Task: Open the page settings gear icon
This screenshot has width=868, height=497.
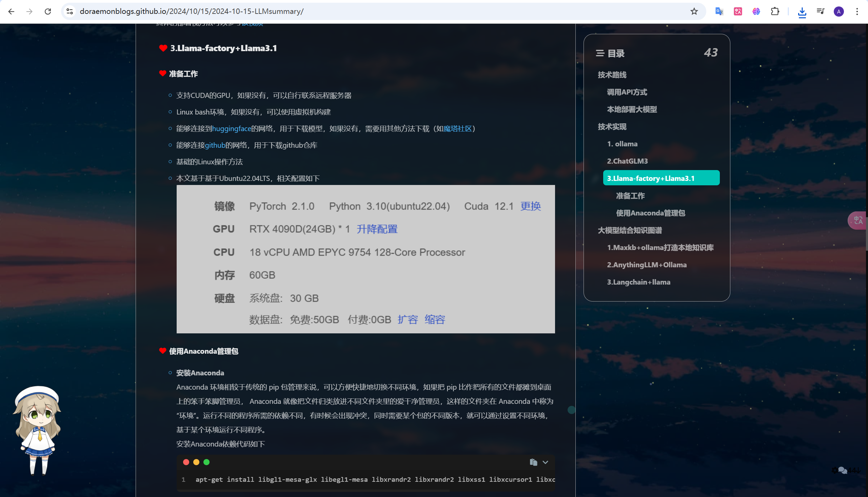Action: 834,470
